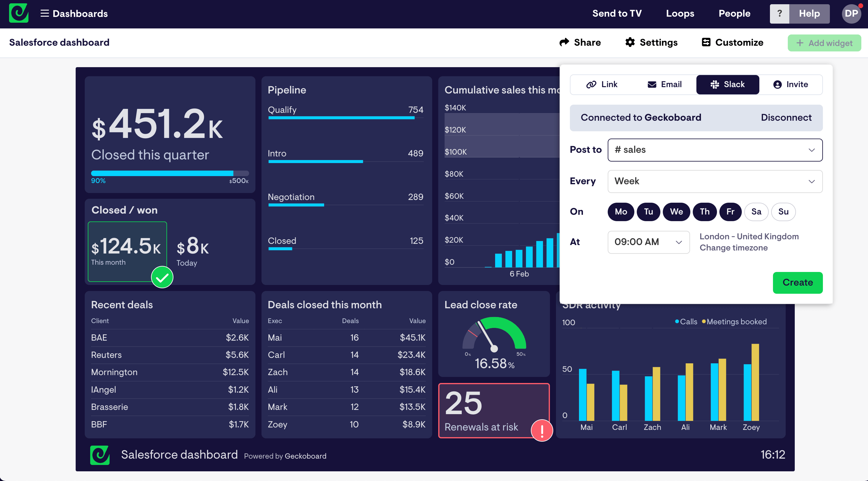Image resolution: width=868 pixels, height=481 pixels.
Task: Click the Loops navigation menu item
Action: (679, 14)
